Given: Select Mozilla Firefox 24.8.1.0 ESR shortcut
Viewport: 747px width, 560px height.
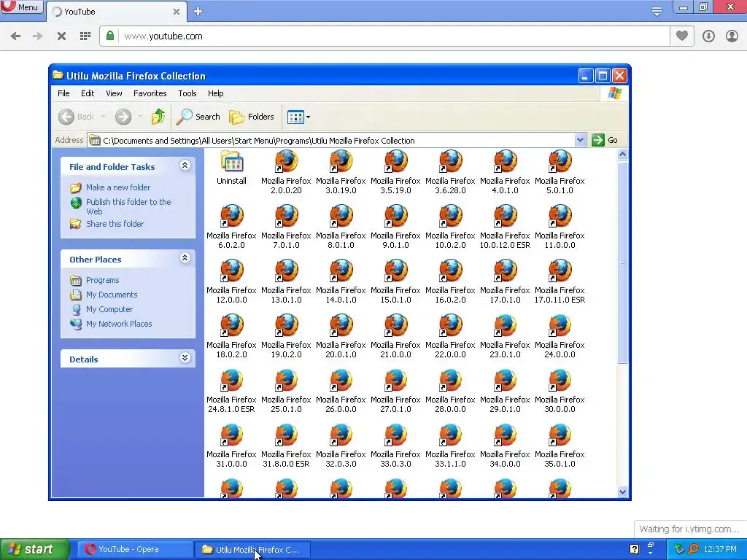Looking at the screenshot, I should point(231,391).
